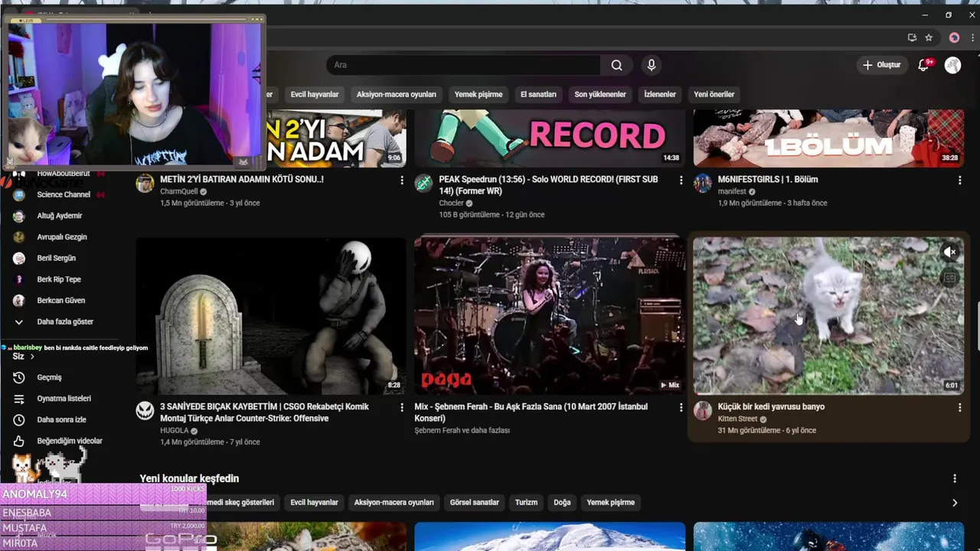Select El sanatları filter chip

538,94
